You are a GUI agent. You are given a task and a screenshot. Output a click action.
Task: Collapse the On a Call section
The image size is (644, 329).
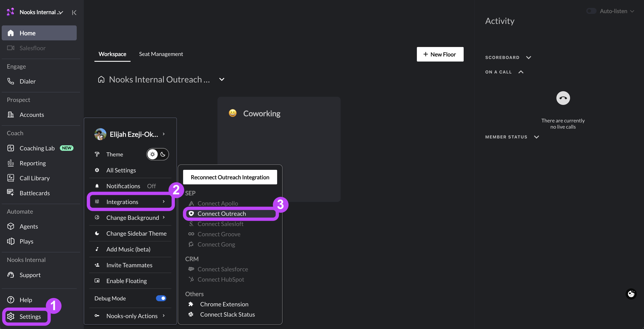tap(521, 72)
